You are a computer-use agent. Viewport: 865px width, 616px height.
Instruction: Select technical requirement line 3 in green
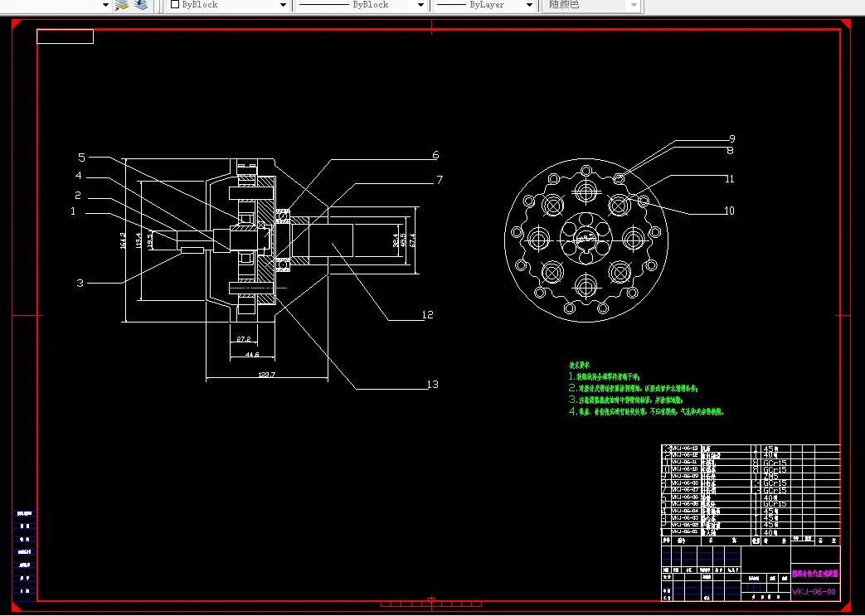pos(625,400)
